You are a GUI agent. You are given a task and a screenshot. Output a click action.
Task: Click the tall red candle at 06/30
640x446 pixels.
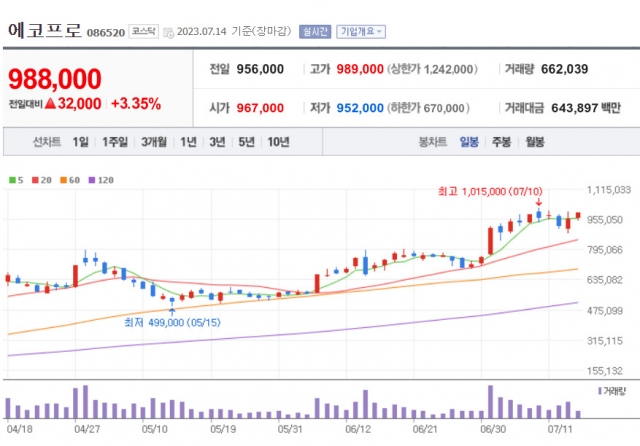490,241
